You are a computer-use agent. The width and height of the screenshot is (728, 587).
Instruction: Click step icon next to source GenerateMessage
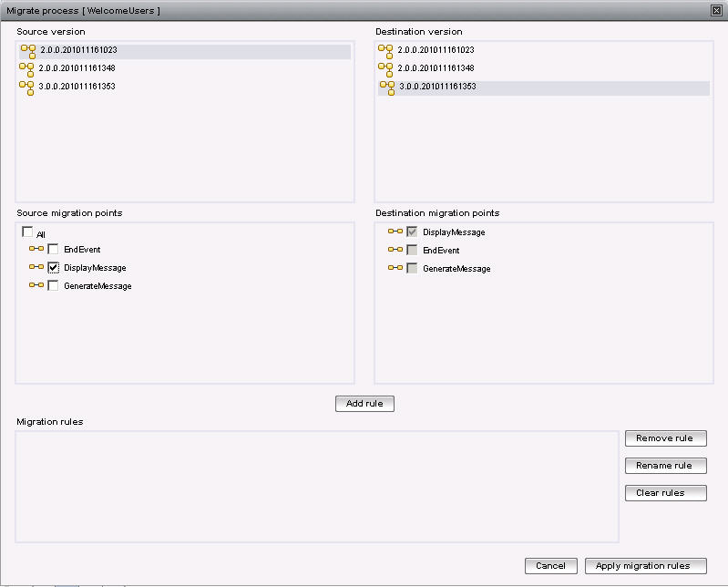[x=36, y=285]
